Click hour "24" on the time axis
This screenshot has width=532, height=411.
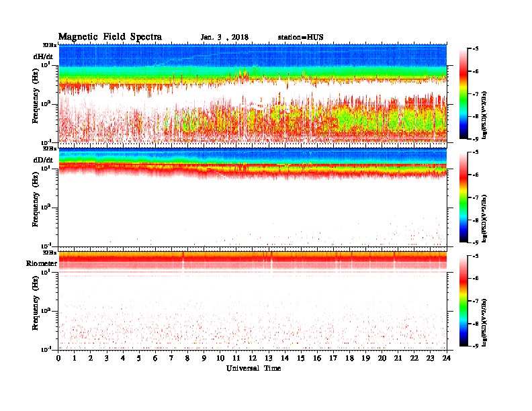point(447,358)
